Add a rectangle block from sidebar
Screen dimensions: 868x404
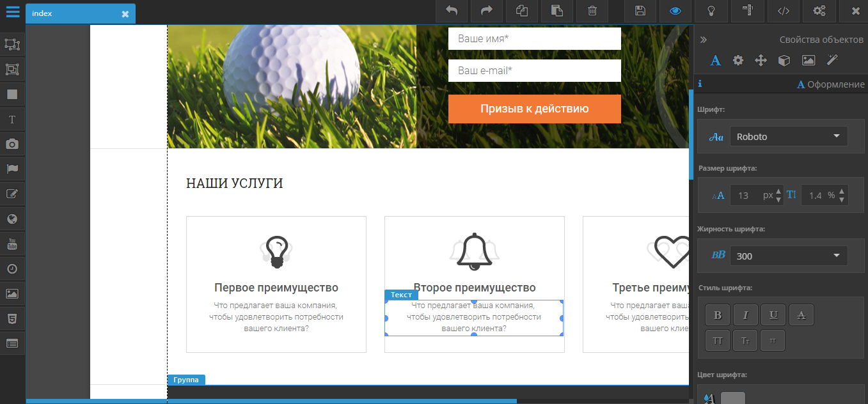tap(12, 94)
